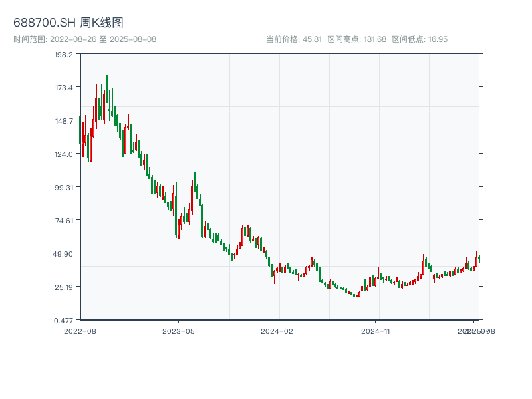Click the range high label 区间高点 181.68

click(357, 39)
